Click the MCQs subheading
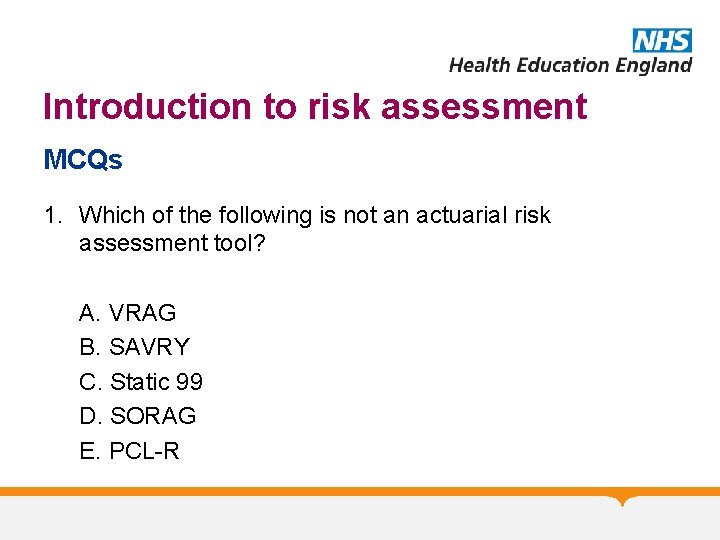The image size is (720, 540). (83, 160)
